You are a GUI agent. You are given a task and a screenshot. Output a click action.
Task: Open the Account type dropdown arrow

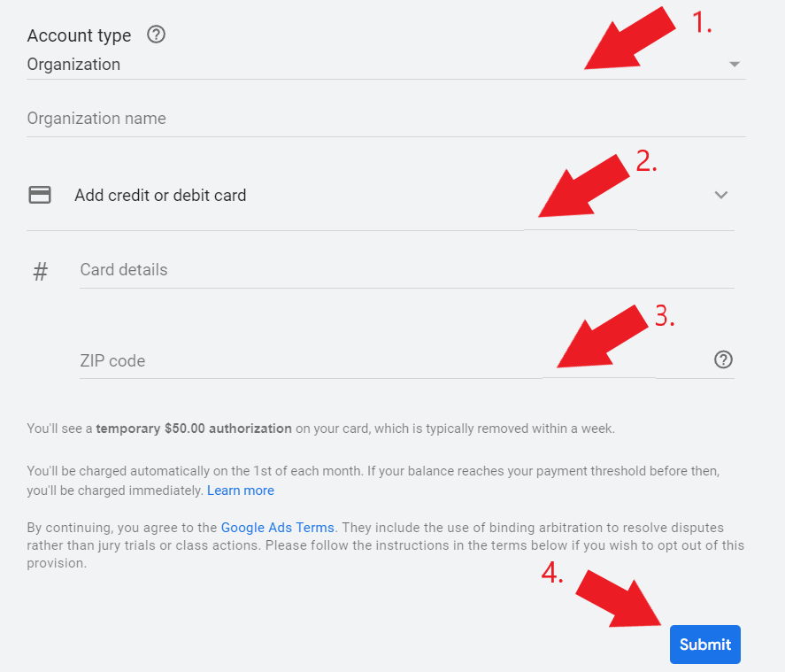[x=734, y=65]
